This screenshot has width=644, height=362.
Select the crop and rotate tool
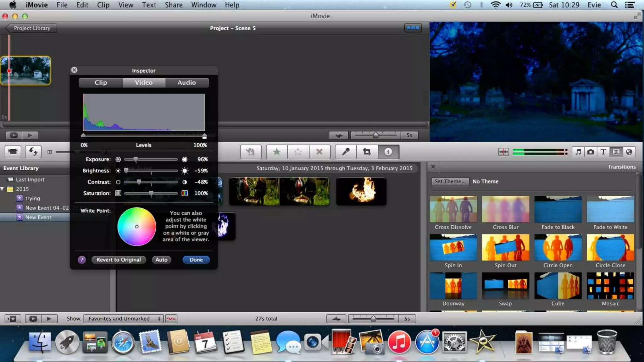[x=367, y=152]
